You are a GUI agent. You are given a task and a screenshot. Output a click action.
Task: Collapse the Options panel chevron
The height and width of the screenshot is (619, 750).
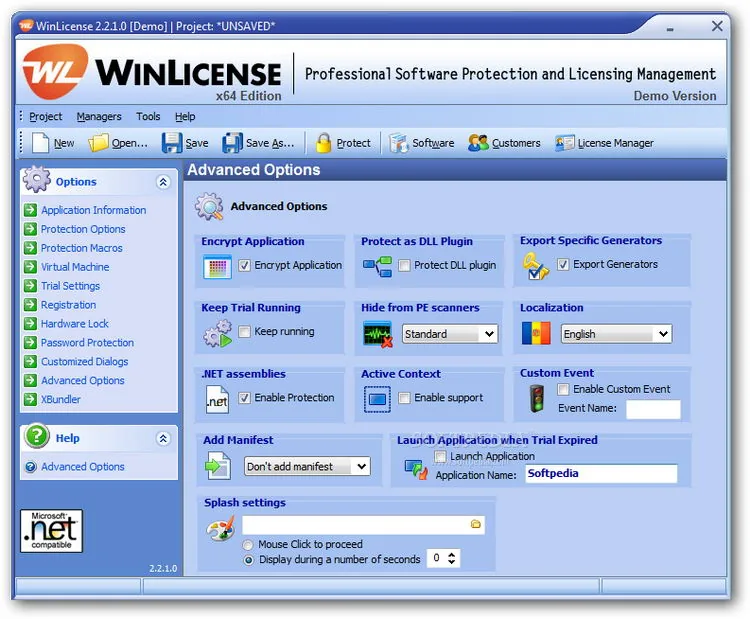coord(163,182)
